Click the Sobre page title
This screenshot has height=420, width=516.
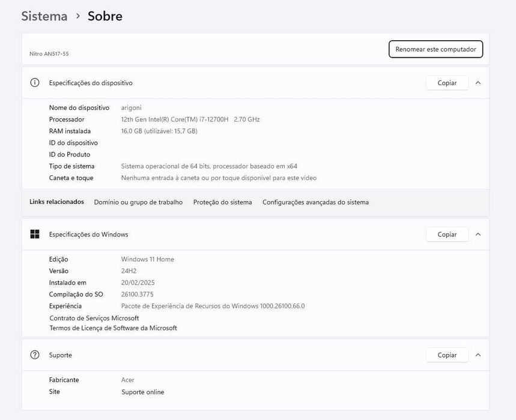[105, 16]
